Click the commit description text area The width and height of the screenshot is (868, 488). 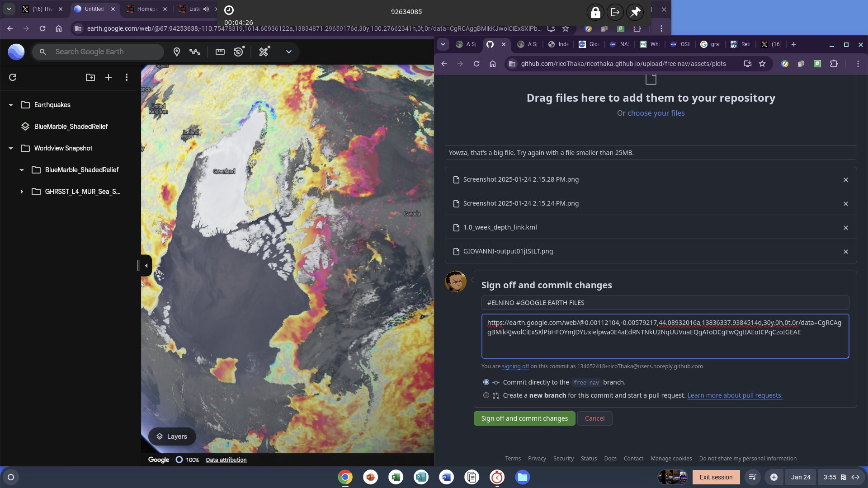(x=665, y=336)
